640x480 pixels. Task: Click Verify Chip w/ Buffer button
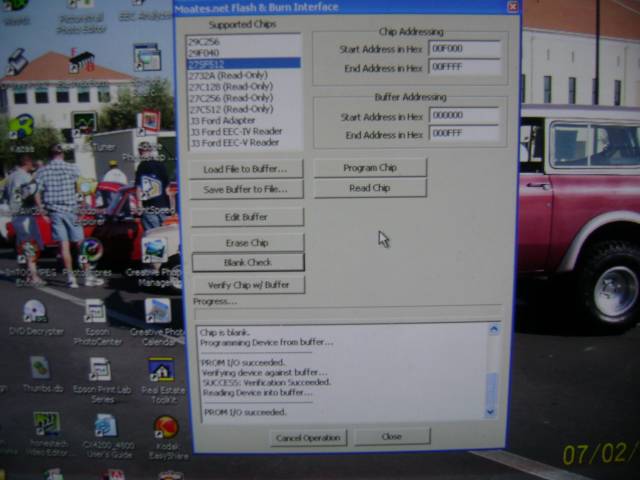pos(249,285)
